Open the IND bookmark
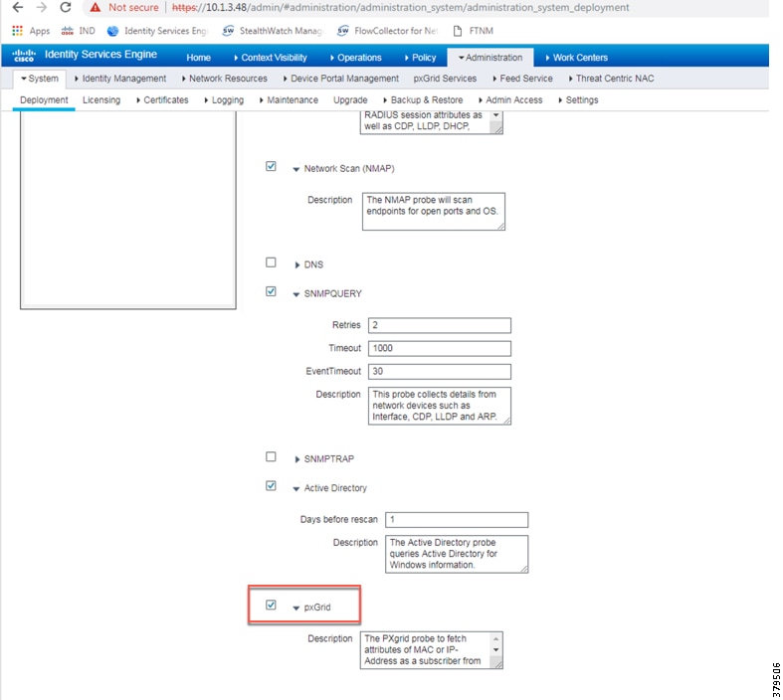Viewport: 783px width, 700px height. 78,31
